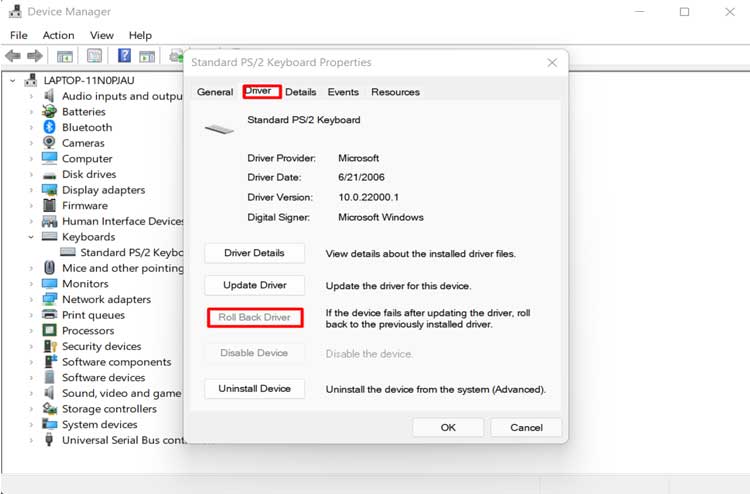750x494 pixels.
Task: Click the Security devices icon
Action: [x=50, y=346]
